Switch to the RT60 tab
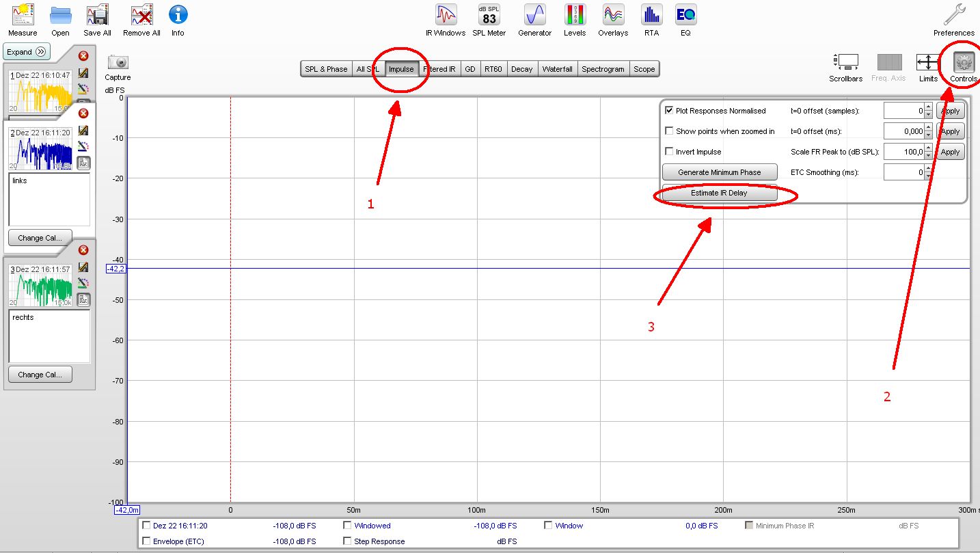This screenshot has width=980, height=553. pos(493,69)
